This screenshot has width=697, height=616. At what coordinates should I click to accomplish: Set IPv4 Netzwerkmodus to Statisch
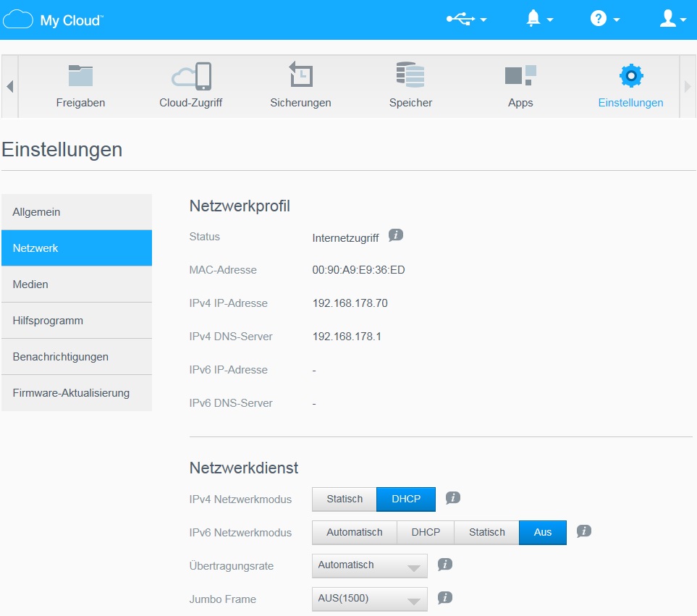[x=345, y=499]
